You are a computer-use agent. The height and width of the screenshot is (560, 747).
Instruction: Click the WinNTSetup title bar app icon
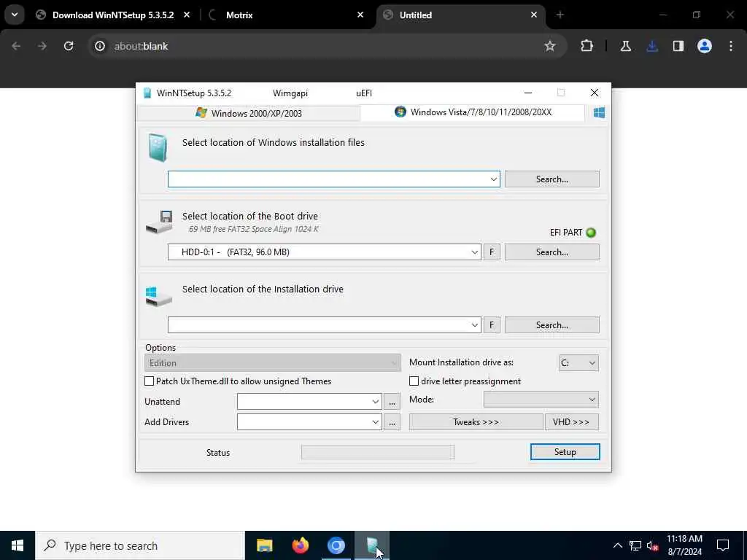[x=147, y=93]
